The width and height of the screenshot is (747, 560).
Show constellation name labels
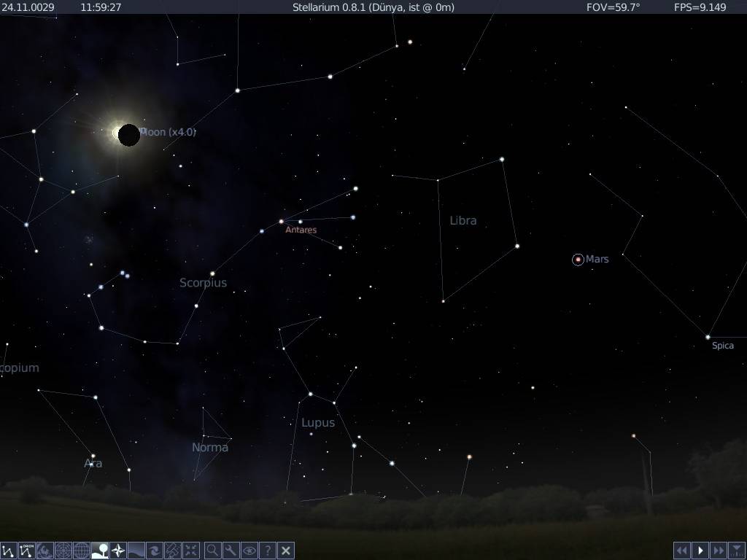(27, 550)
